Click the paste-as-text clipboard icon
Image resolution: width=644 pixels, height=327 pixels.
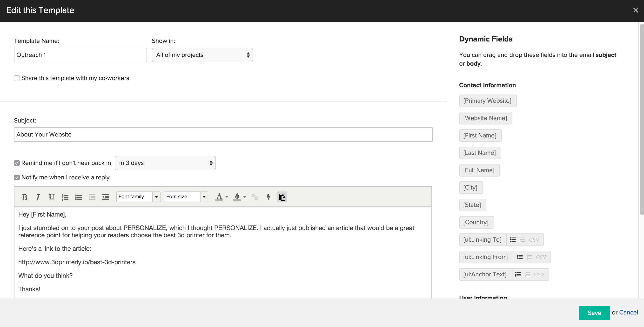coord(282,197)
